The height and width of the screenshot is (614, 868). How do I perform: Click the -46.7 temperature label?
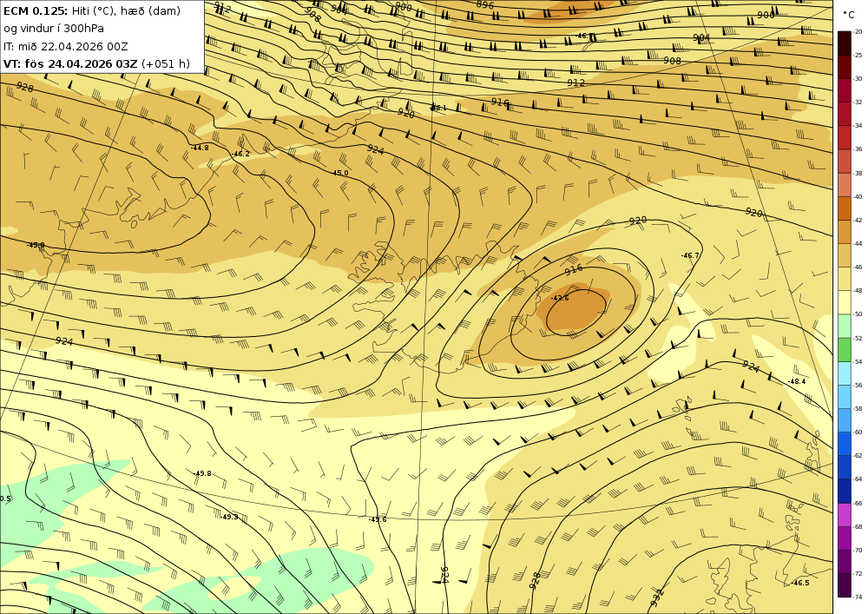(690, 255)
